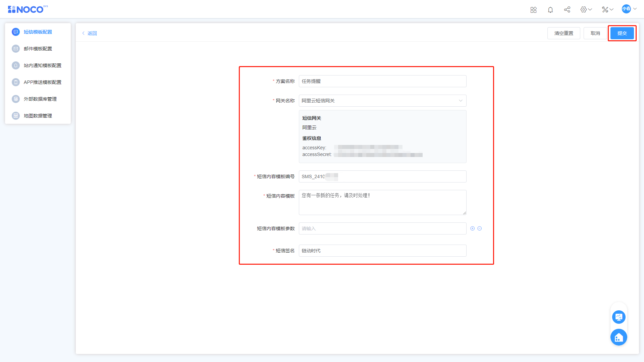This screenshot has width=644, height=362.
Task: Click the 站内通知模板配置 bell icon
Action: 16,65
